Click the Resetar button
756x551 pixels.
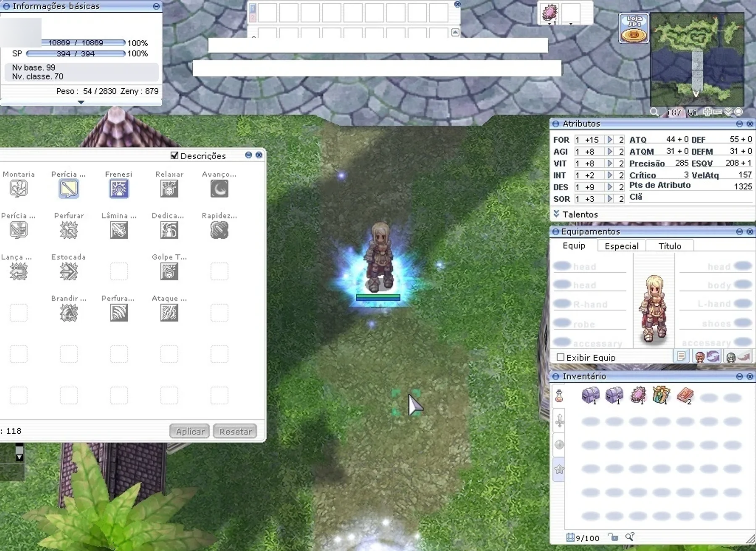[x=235, y=431]
